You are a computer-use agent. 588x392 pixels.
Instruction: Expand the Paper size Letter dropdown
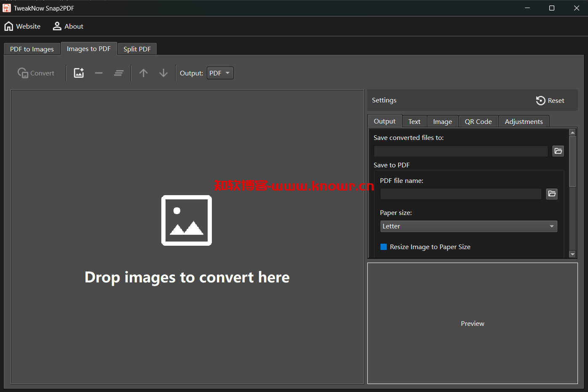pos(468,226)
